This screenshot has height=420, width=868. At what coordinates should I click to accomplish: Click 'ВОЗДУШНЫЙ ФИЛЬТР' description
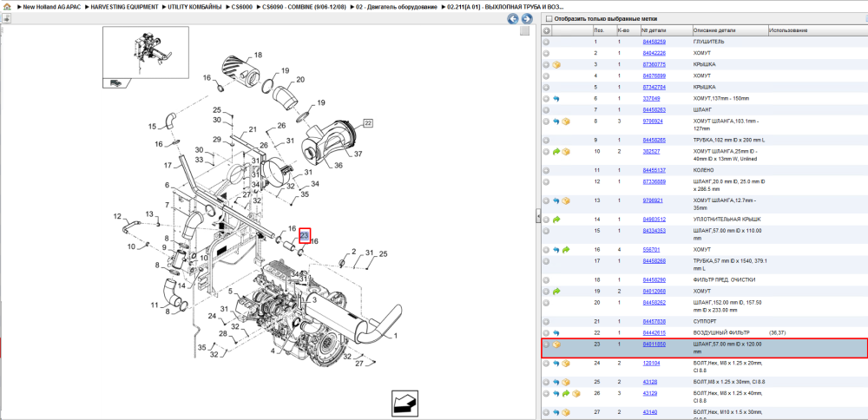pyautogui.click(x=721, y=333)
